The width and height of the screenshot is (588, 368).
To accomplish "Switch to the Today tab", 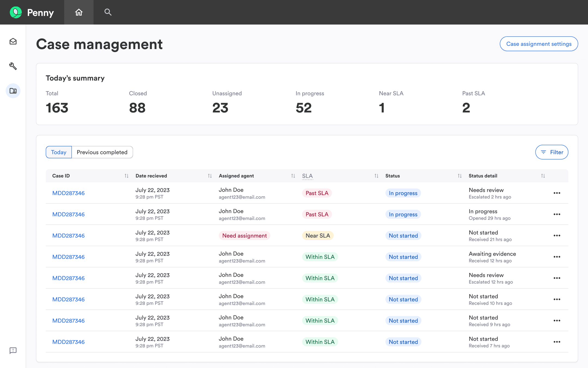I will click(x=59, y=152).
